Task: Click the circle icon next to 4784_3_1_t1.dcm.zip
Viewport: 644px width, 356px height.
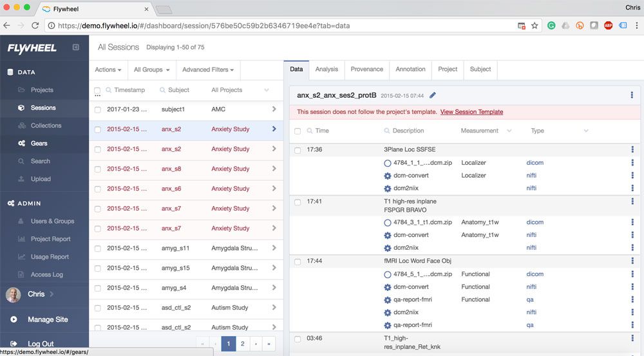Action: pyautogui.click(x=387, y=222)
